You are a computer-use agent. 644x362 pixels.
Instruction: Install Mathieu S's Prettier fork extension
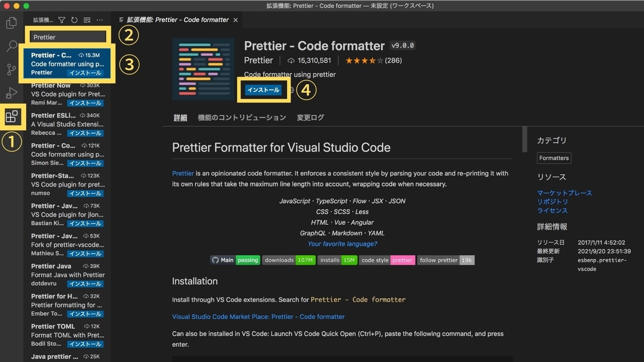85,254
